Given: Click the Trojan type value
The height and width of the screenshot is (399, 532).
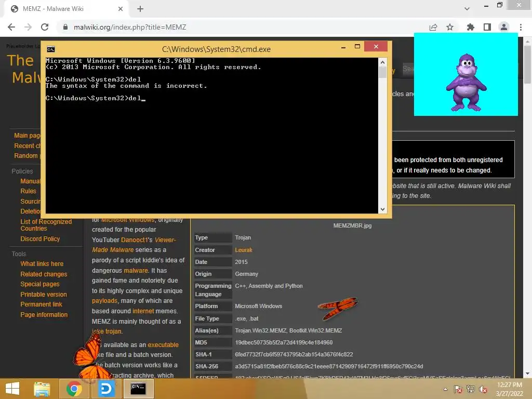Looking at the screenshot, I should [243, 237].
